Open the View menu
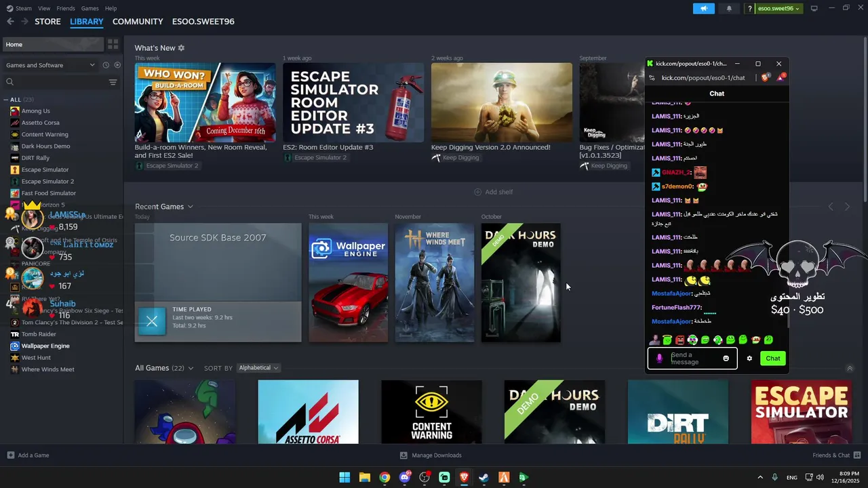Screen dimensions: 868x488 tap(44, 8)
